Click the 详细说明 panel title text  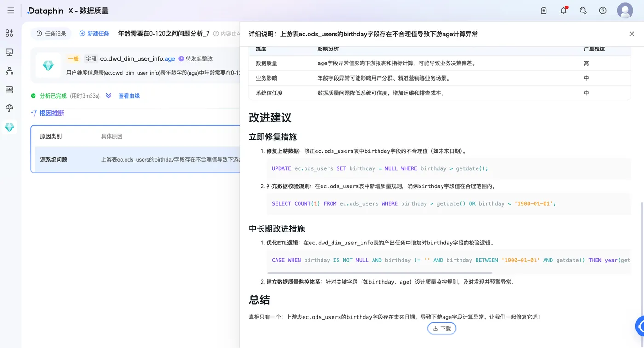click(363, 34)
